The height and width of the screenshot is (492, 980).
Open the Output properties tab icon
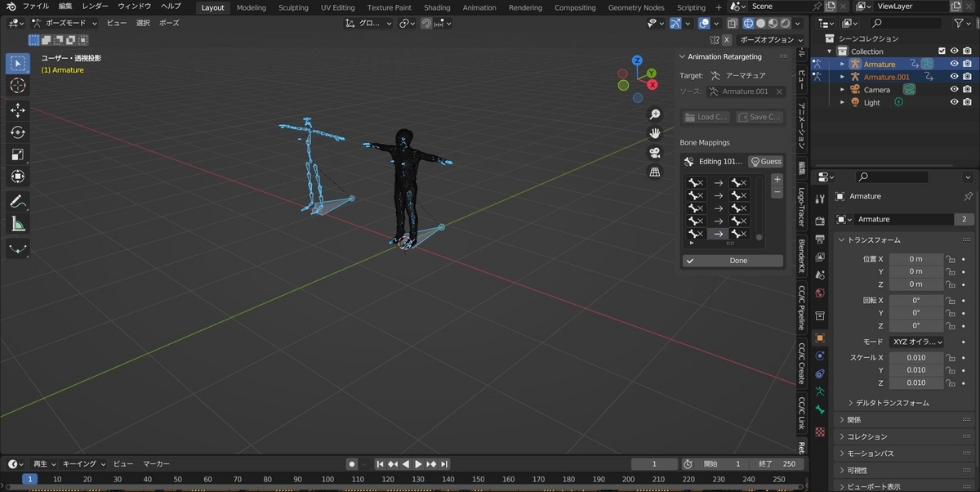point(820,239)
